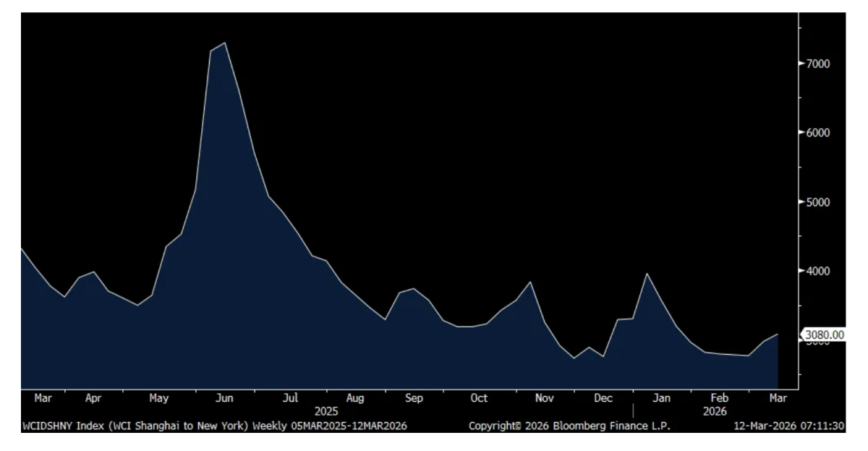The image size is (868, 451).
Task: Select the leftmost Mar label on x-axis
Action: [43, 398]
